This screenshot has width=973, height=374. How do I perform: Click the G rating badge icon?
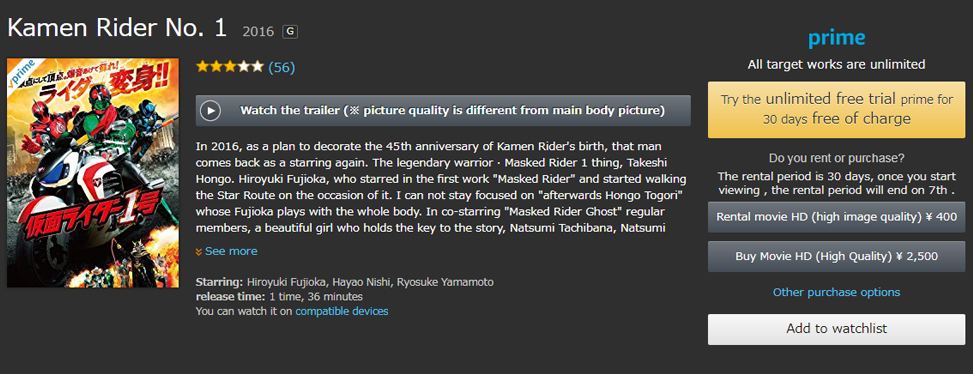[290, 32]
